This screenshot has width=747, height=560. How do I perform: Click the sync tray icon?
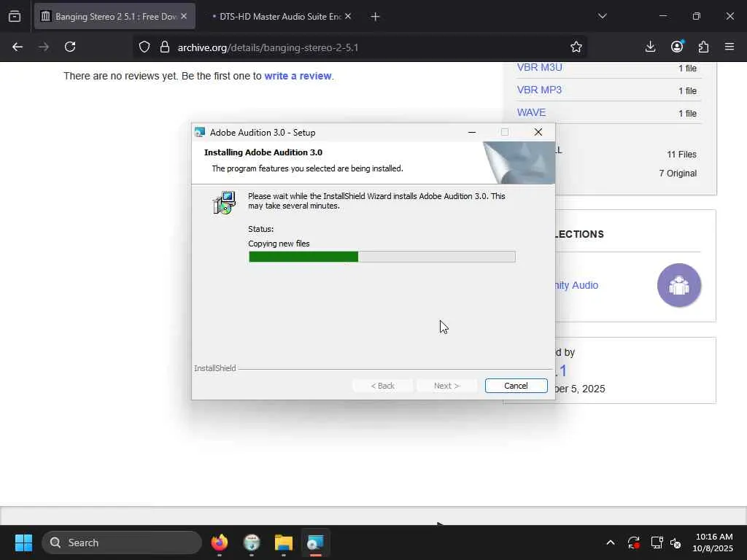click(633, 542)
